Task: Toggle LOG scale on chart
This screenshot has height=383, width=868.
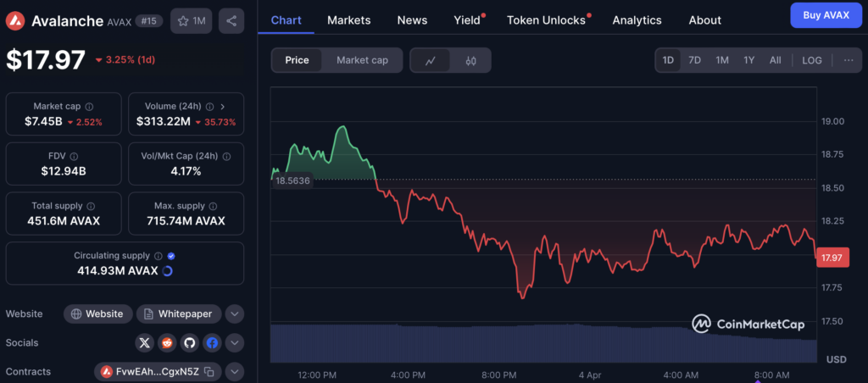Action: (812, 60)
